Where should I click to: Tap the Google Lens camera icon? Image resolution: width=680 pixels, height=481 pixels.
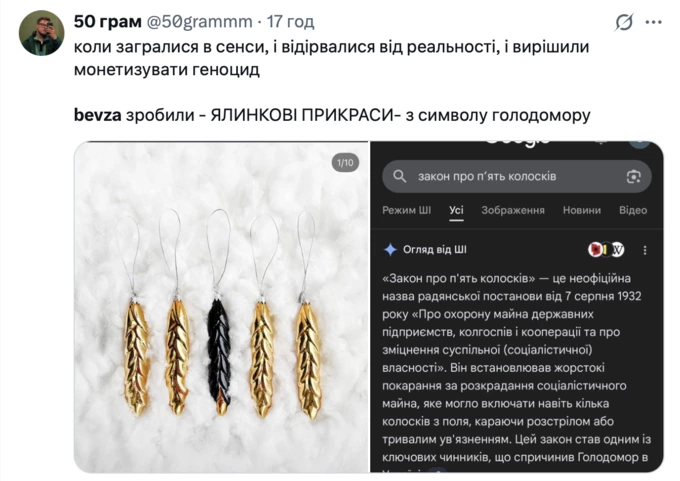pyautogui.click(x=633, y=176)
